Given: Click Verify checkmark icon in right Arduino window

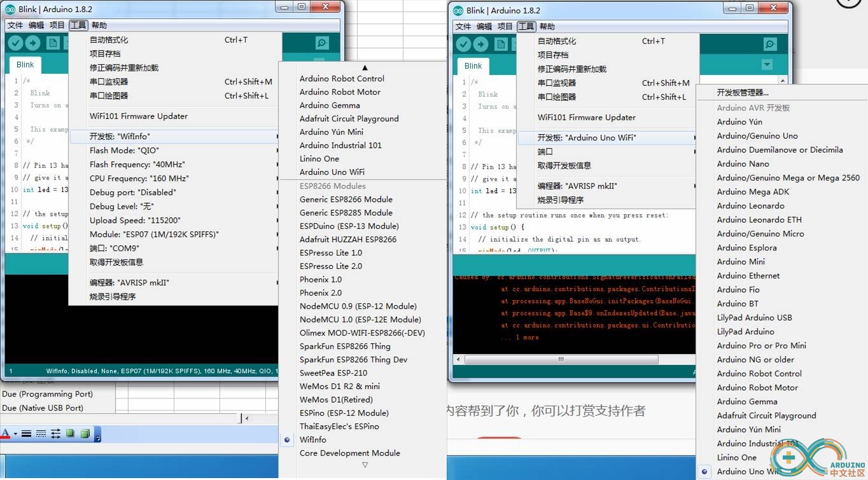Looking at the screenshot, I should click(463, 45).
